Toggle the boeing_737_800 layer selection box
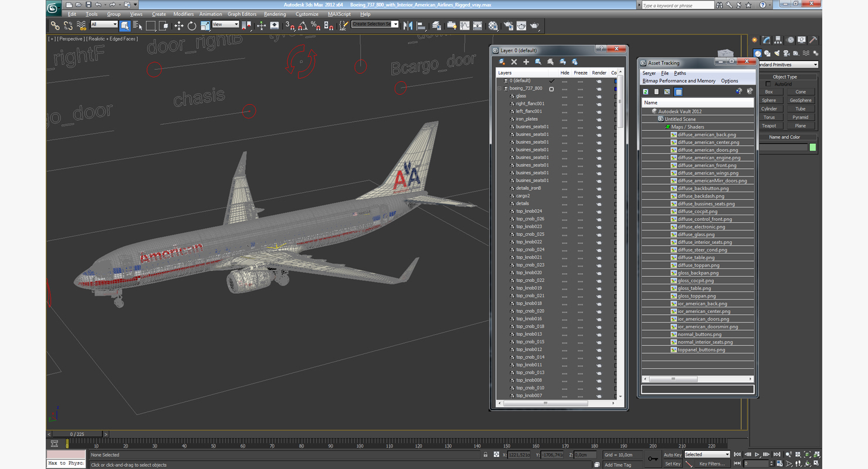This screenshot has height=469, width=868. point(551,89)
